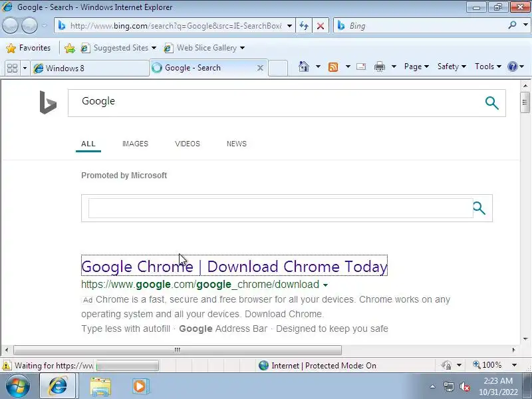The width and height of the screenshot is (532, 399).
Task: Focus the Bing toolbar search box
Action: point(419,26)
